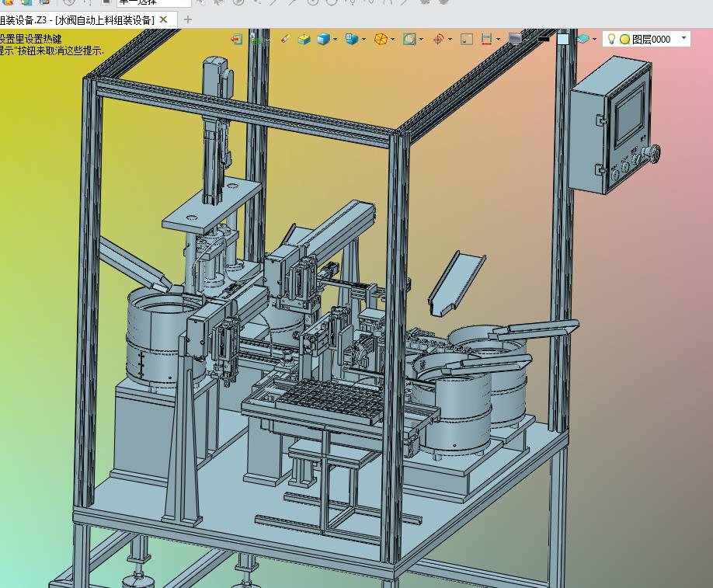Click the blue view-orientation cube icon
The width and height of the screenshot is (713, 588).
click(352, 40)
